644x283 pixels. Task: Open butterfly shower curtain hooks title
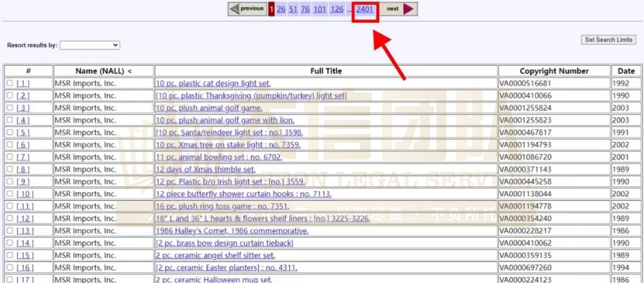(x=244, y=194)
